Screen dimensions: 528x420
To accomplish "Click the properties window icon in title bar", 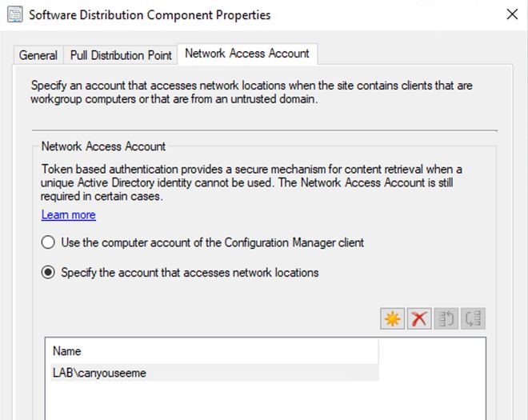I will pos(14,15).
